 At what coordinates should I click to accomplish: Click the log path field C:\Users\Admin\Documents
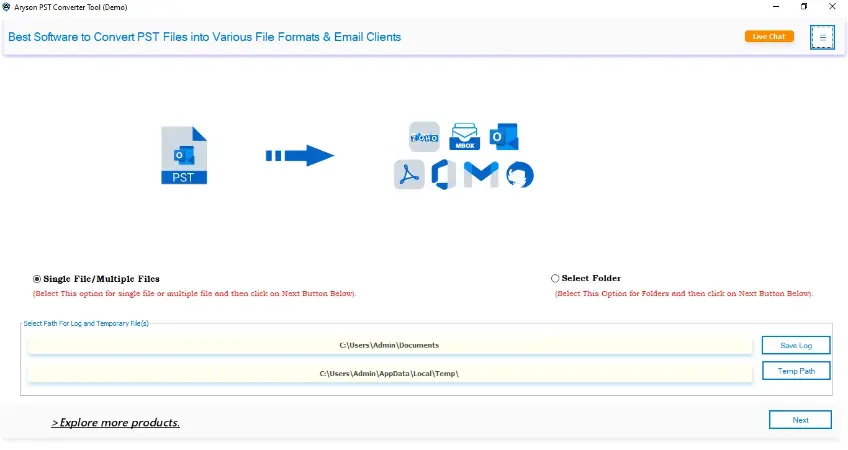pyautogui.click(x=389, y=345)
